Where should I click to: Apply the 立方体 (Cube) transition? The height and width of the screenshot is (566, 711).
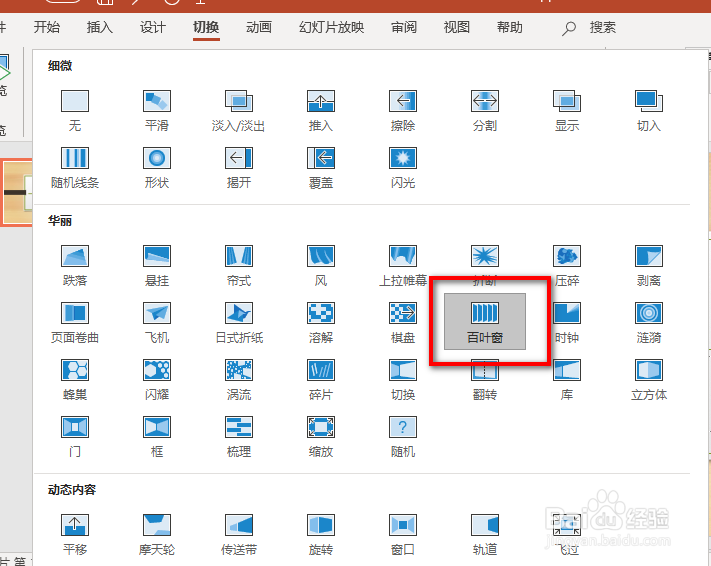point(649,380)
